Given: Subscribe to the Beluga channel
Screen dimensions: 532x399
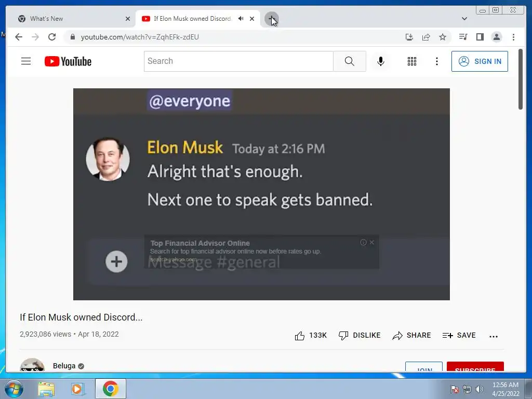Looking at the screenshot, I should pyautogui.click(x=475, y=367).
